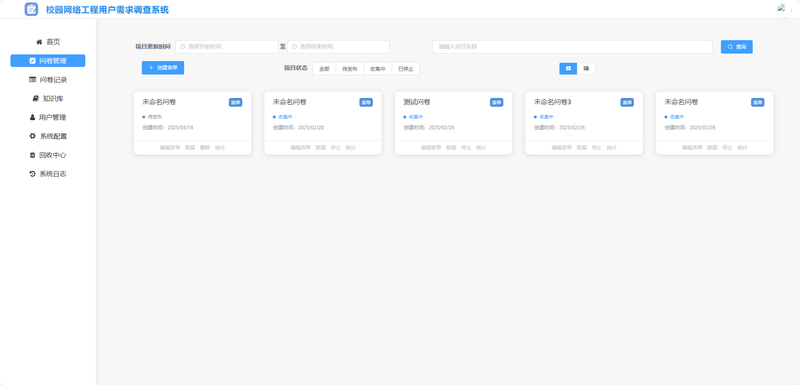Image resolution: width=800 pixels, height=385 pixels.
Task: Go to 首页 home in sidebar
Action: point(48,42)
